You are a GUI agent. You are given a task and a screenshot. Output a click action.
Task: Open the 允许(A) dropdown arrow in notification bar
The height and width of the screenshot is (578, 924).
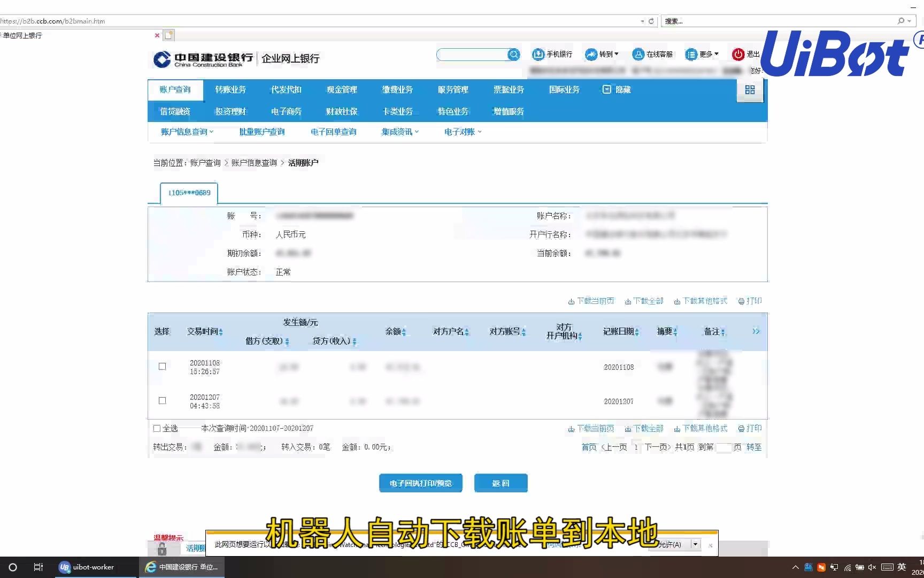tap(695, 544)
